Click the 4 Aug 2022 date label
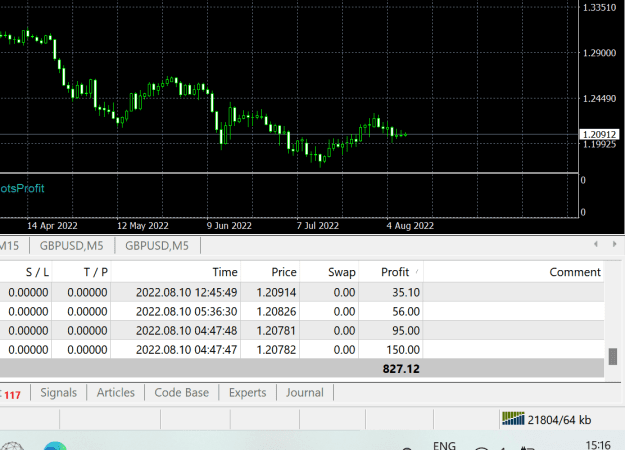The width and height of the screenshot is (625, 450). [x=410, y=226]
